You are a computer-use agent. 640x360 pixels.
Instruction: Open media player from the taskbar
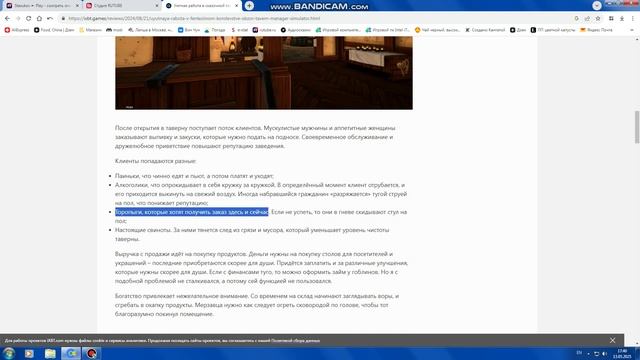[x=29, y=353]
